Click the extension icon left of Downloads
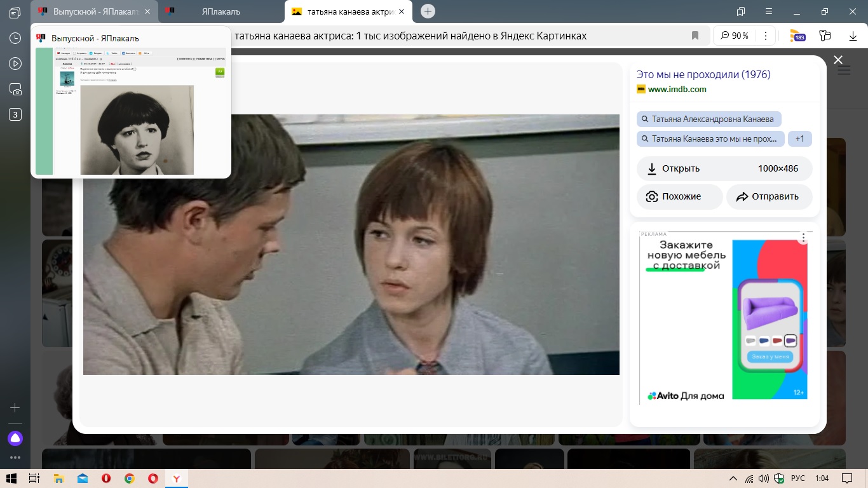Image resolution: width=868 pixels, height=488 pixels. [825, 36]
